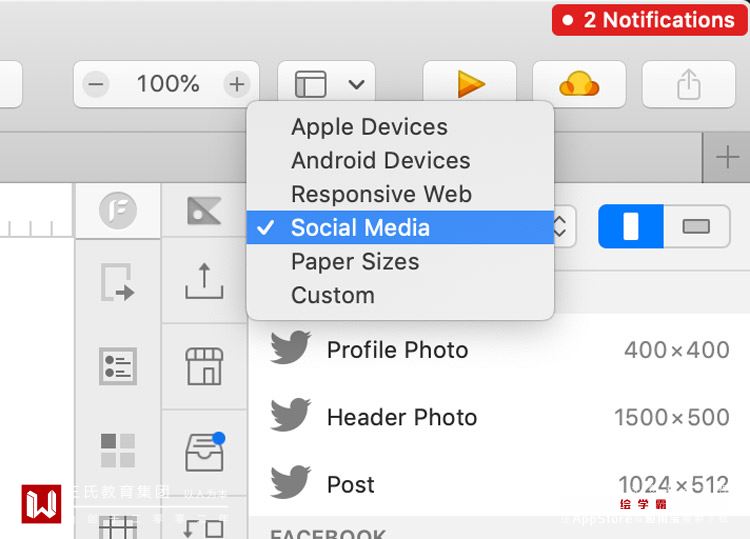The height and width of the screenshot is (539, 750).
Task: Click the orange cloud upload icon
Action: tap(579, 85)
